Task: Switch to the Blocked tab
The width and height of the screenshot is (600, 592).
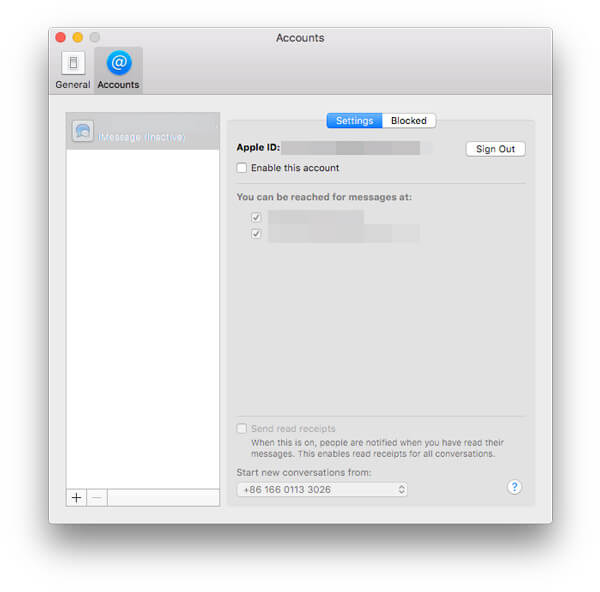Action: pyautogui.click(x=409, y=121)
